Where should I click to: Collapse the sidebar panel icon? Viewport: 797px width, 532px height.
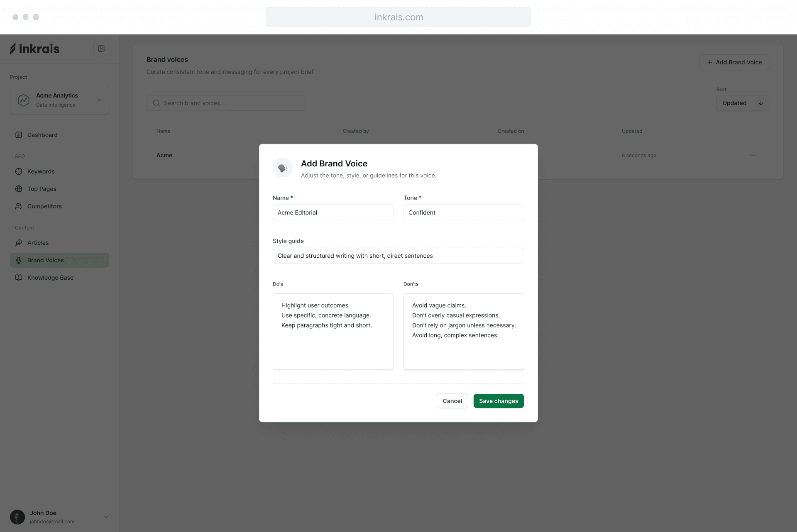pyautogui.click(x=101, y=49)
